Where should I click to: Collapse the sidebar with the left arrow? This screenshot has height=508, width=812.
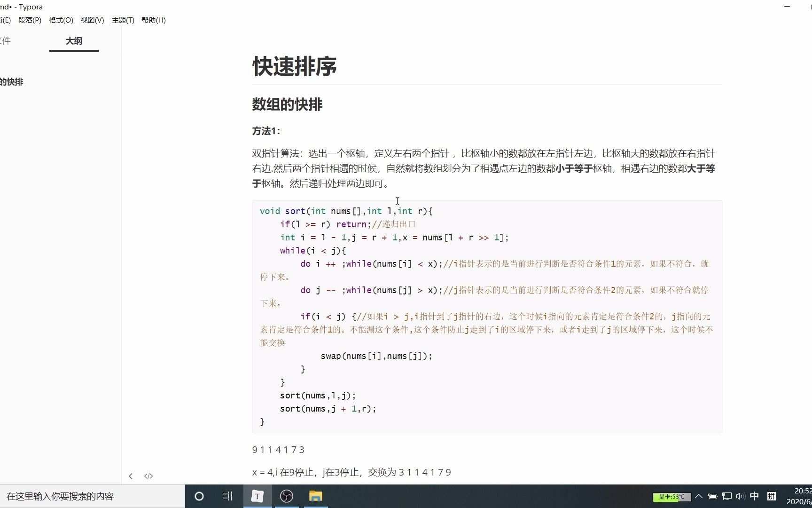tap(131, 476)
